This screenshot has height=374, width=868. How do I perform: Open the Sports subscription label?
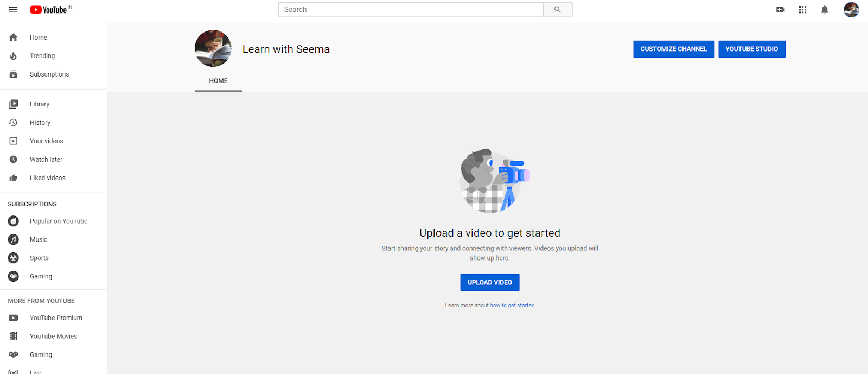pyautogui.click(x=39, y=258)
